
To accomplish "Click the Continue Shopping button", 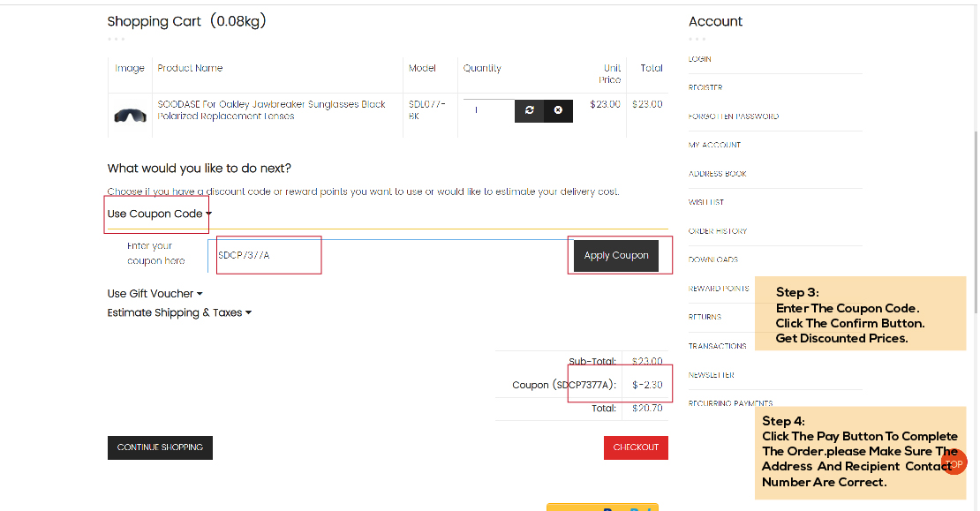I will (160, 447).
